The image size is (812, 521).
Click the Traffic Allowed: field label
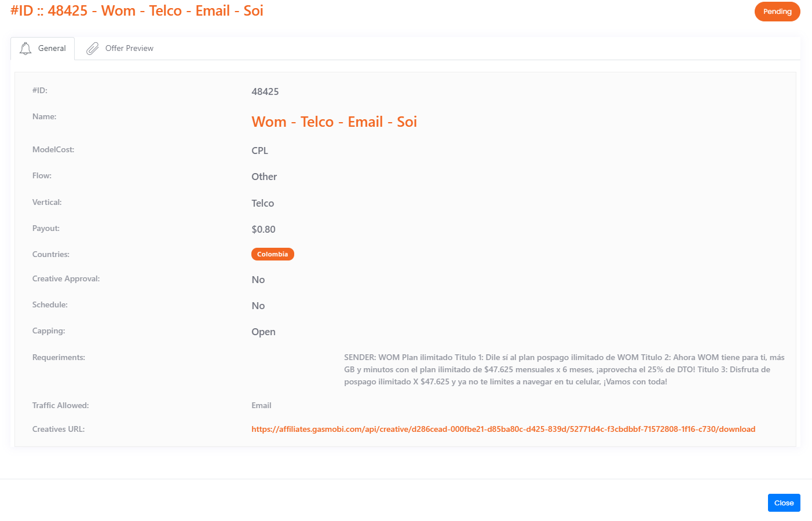coord(61,405)
